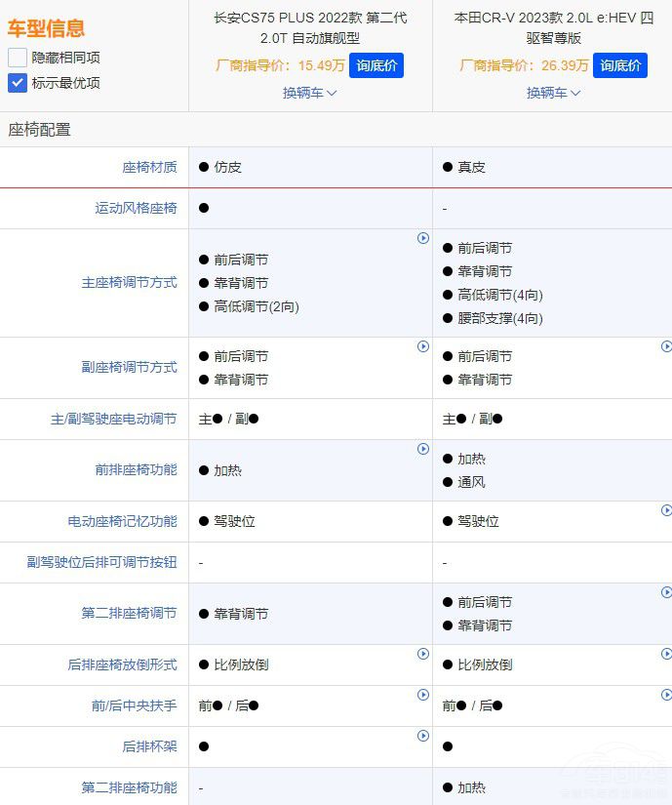Open the play icon in Honda's 前/后中央扶手 cell

(x=666, y=695)
